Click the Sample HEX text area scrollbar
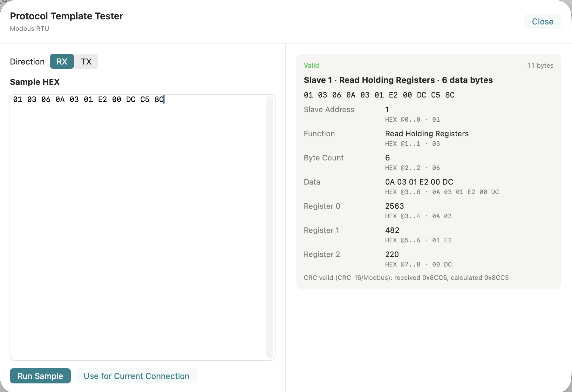Viewport: 572px width, 392px height. [x=270, y=227]
